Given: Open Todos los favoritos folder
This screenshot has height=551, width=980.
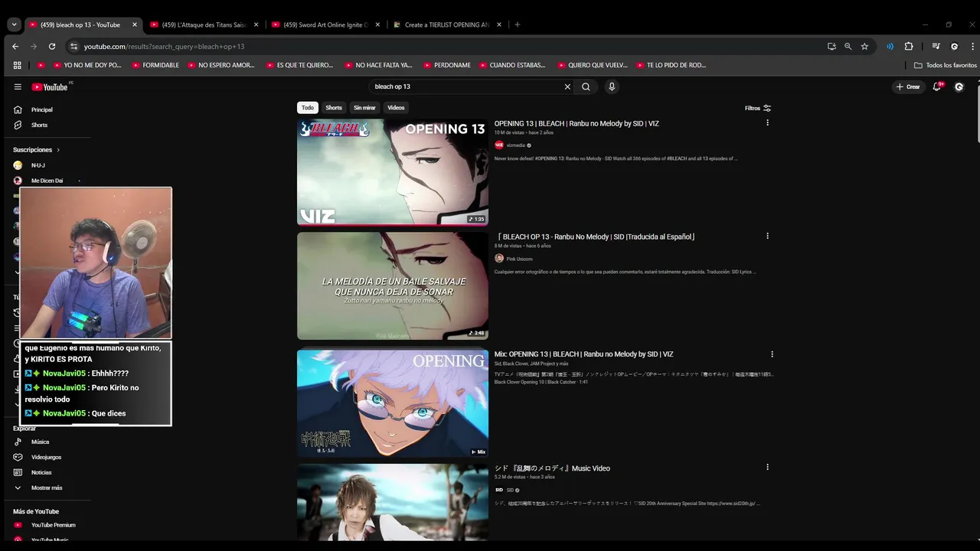Looking at the screenshot, I should (946, 65).
